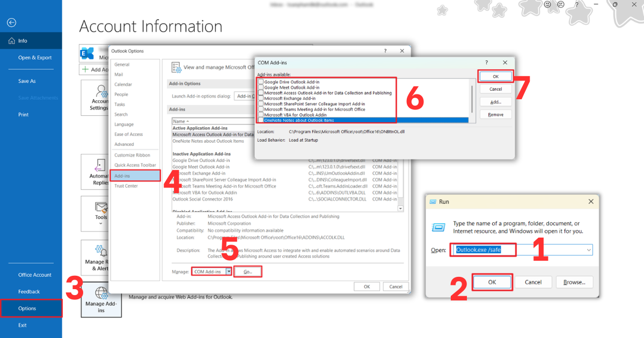Expand the Run dialog Open history dropdown
Viewport: 644px width, 338px height.
pos(589,250)
